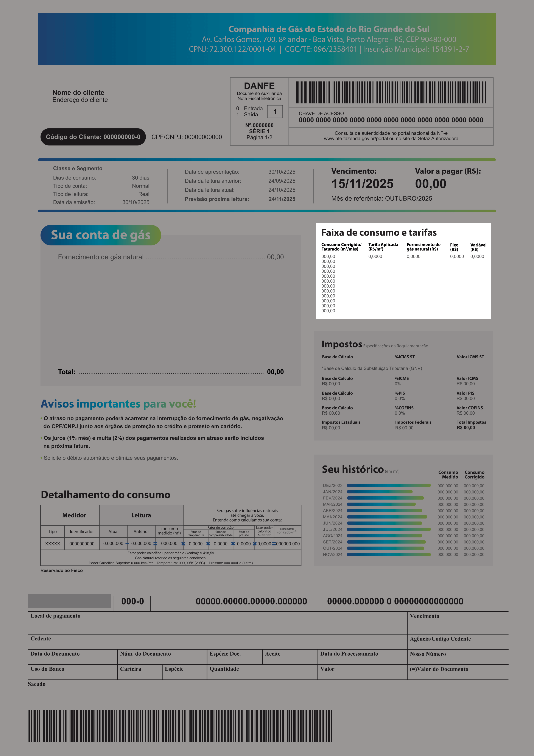The height and width of the screenshot is (756, 534).
Task: Click the Impostos section heading
Action: (341, 344)
